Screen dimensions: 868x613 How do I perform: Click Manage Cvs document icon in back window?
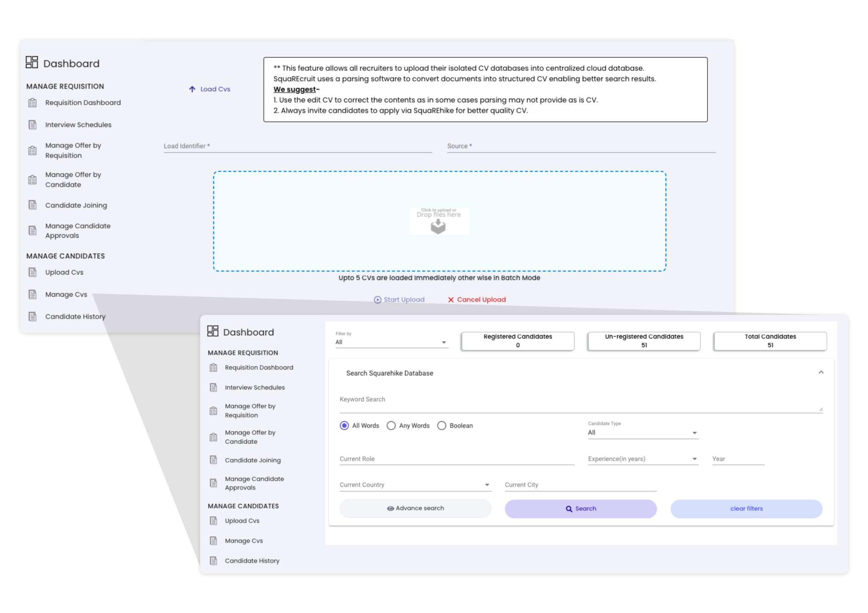33,294
